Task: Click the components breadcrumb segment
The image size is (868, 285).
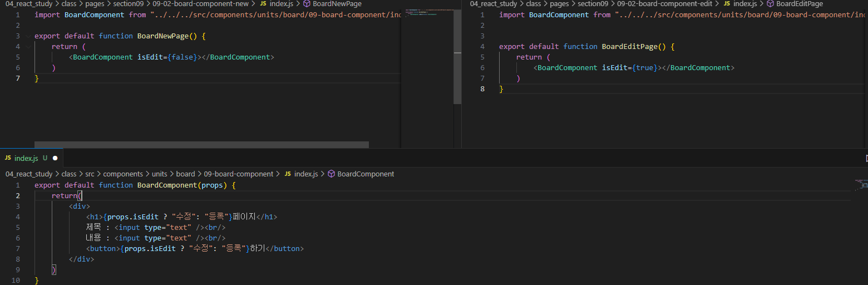Action: coord(123,174)
